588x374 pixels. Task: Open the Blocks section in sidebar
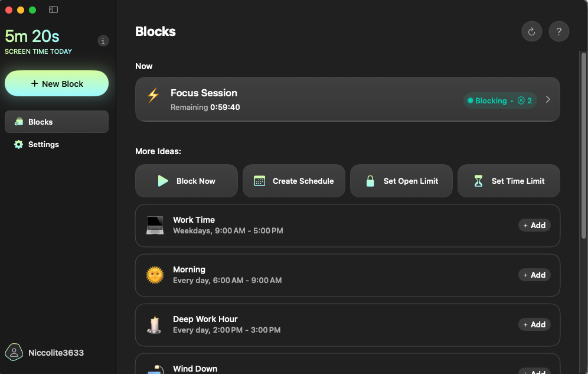[57, 122]
